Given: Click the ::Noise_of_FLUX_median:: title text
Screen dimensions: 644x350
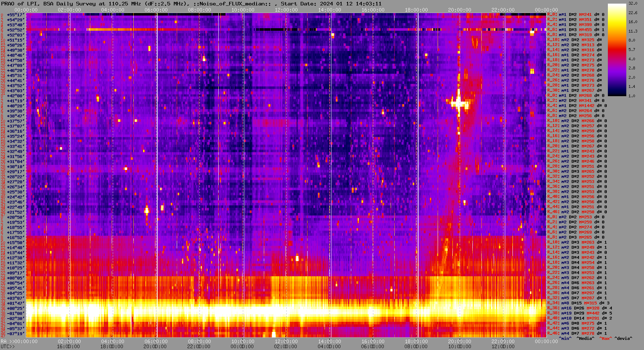Looking at the screenshot, I should 232,4.
